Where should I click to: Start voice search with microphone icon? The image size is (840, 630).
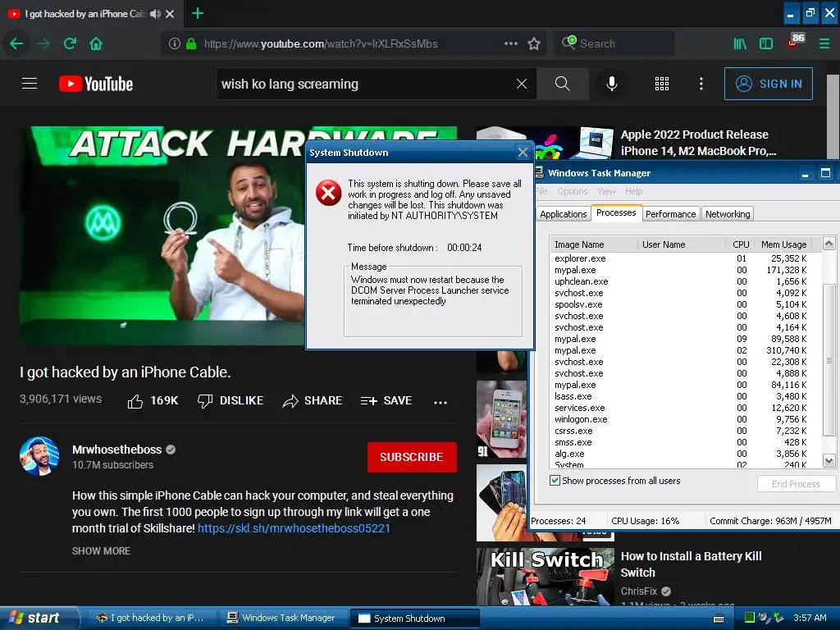click(612, 84)
